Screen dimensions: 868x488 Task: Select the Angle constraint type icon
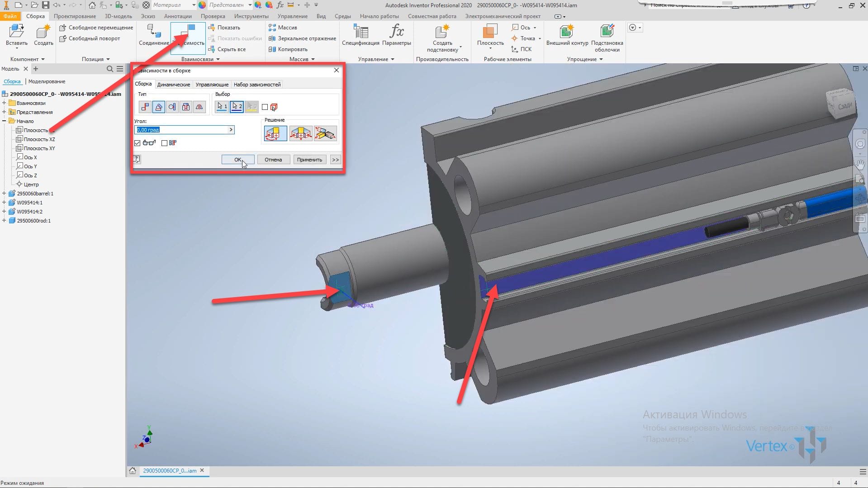pos(158,107)
